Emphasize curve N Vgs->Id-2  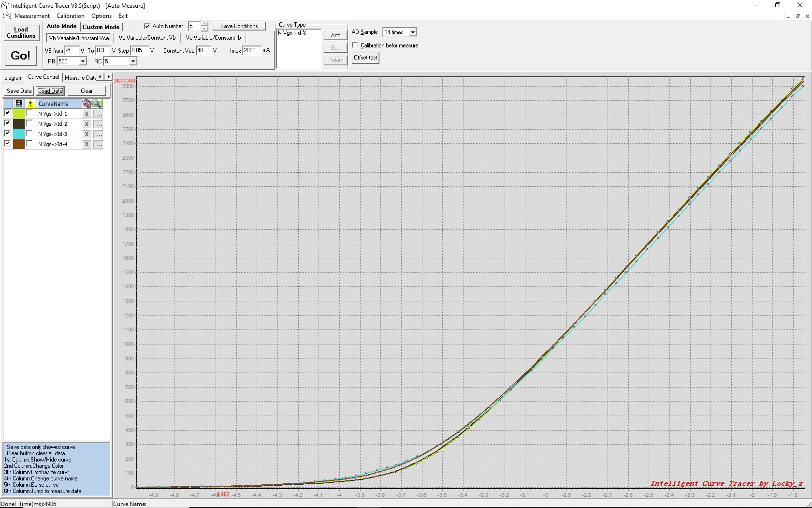[29, 123]
